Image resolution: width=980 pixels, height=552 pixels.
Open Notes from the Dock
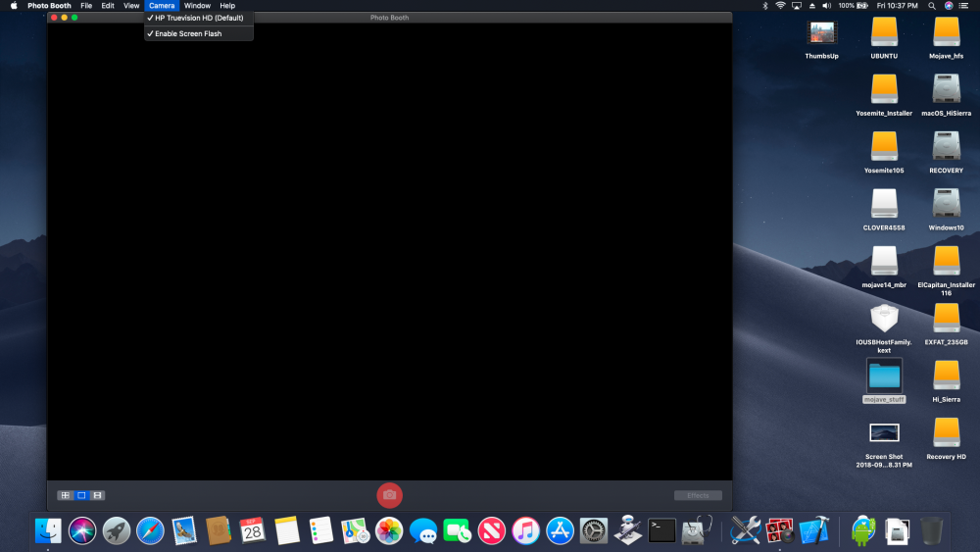[287, 530]
